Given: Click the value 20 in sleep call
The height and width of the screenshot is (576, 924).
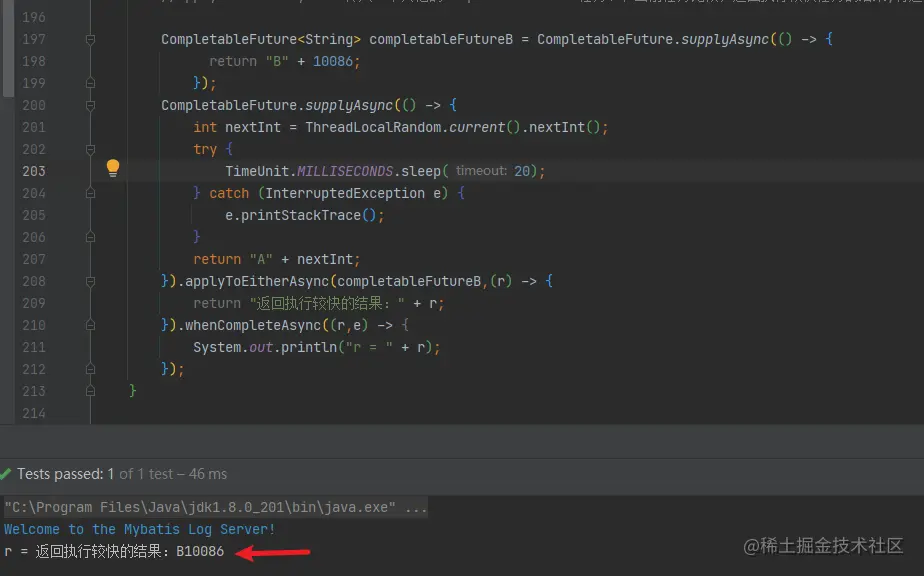Looking at the screenshot, I should coord(522,171).
